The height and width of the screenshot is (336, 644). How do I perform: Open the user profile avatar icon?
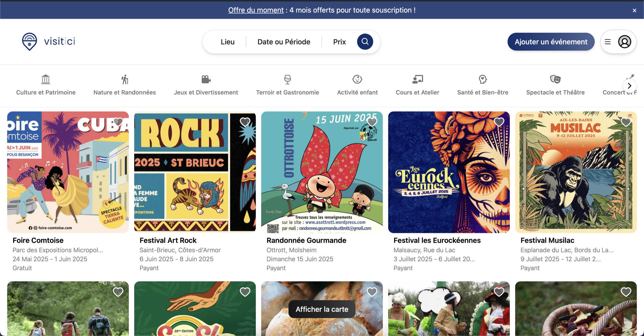click(x=624, y=42)
